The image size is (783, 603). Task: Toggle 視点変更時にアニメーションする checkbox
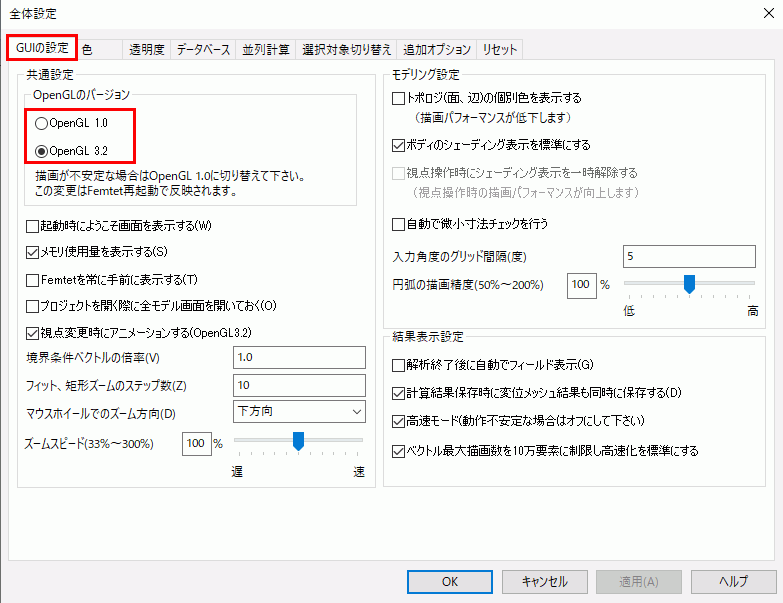tap(33, 332)
